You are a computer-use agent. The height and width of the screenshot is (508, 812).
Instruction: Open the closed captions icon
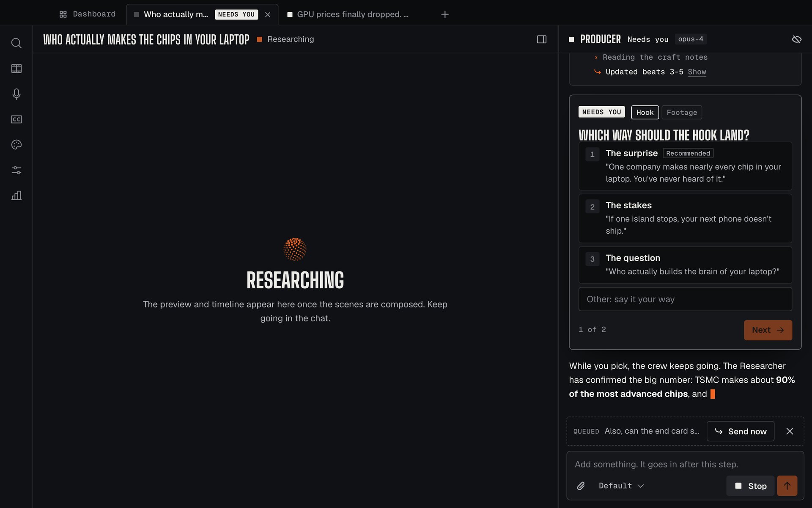[x=16, y=119]
